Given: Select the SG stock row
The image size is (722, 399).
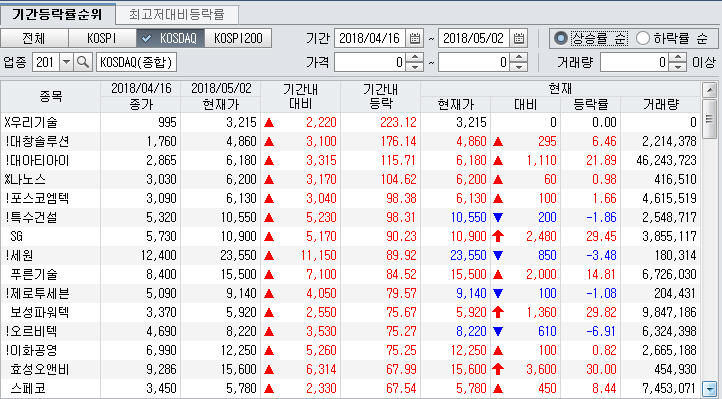Looking at the screenshot, I should coord(350,237).
